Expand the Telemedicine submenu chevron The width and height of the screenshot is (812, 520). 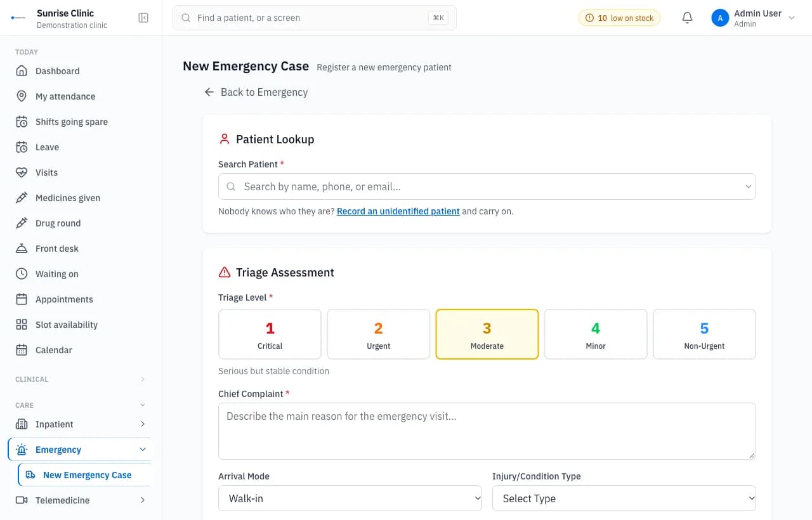[x=142, y=500]
